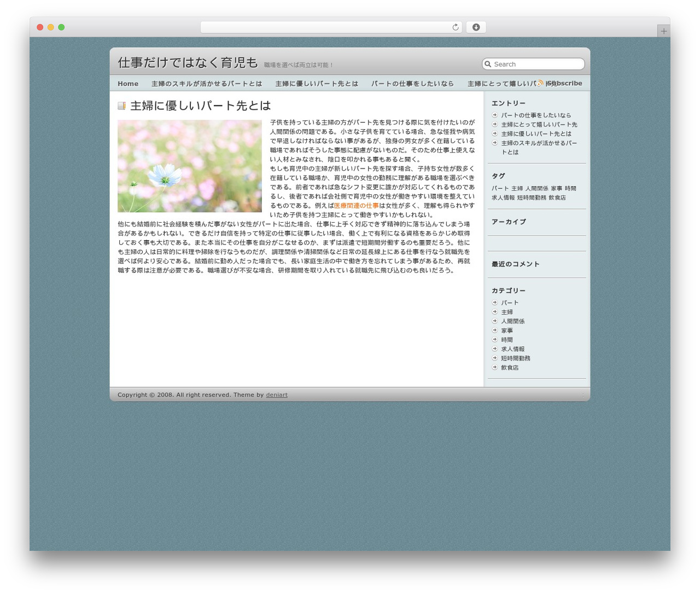This screenshot has height=593, width=700.
Task: Open the パート category link
Action: coord(510,303)
